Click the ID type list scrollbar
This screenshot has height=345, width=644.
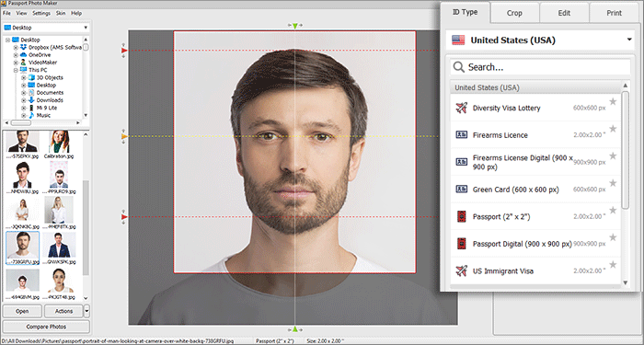point(626,150)
